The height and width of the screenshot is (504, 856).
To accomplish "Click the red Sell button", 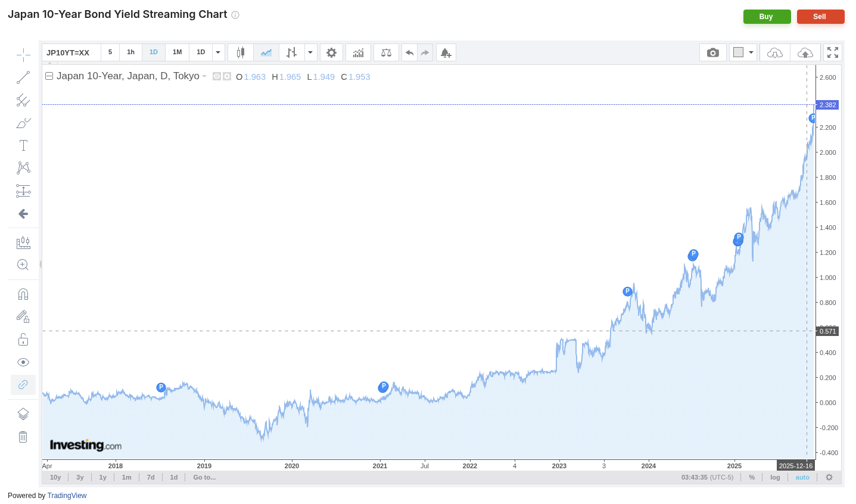I will point(820,17).
